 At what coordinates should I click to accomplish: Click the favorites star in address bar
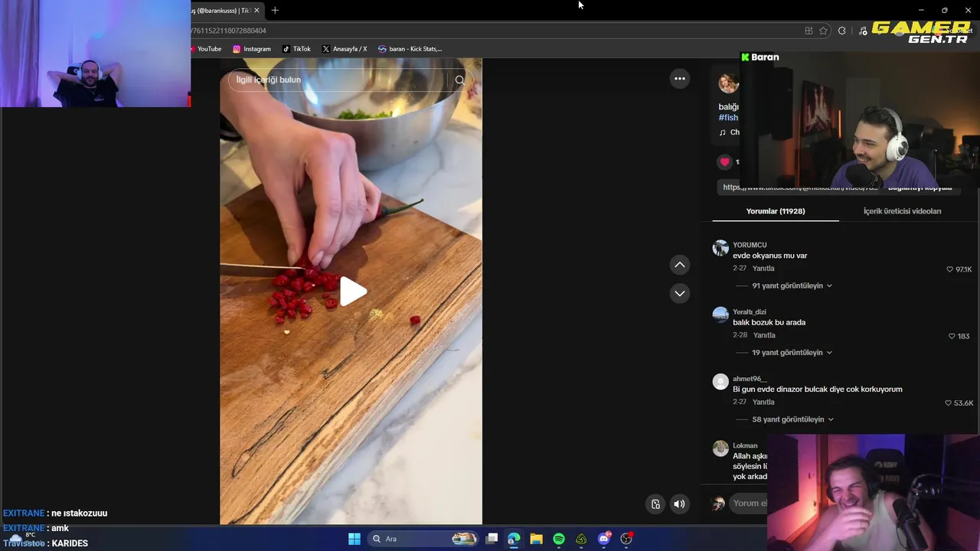(x=823, y=31)
